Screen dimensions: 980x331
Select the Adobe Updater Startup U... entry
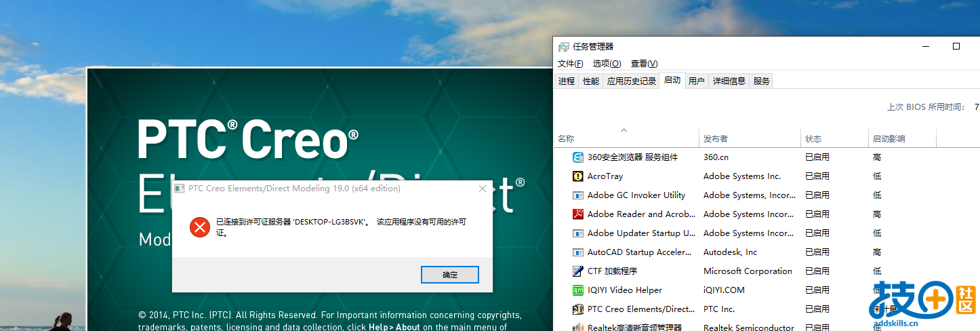pos(641,233)
